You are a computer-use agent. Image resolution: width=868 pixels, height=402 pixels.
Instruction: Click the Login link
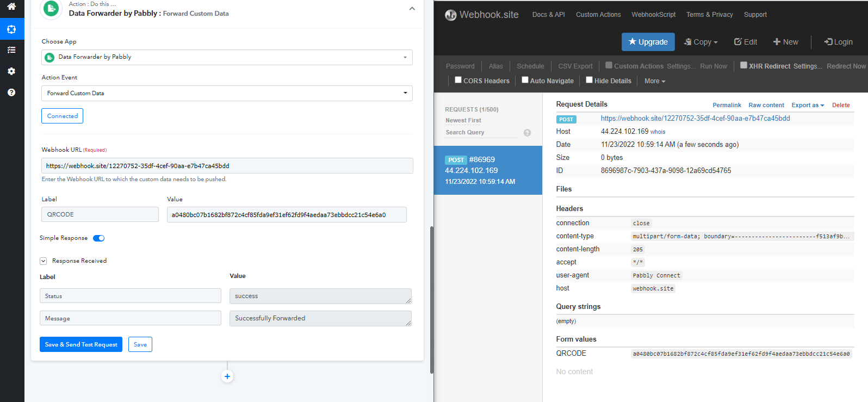pos(838,42)
